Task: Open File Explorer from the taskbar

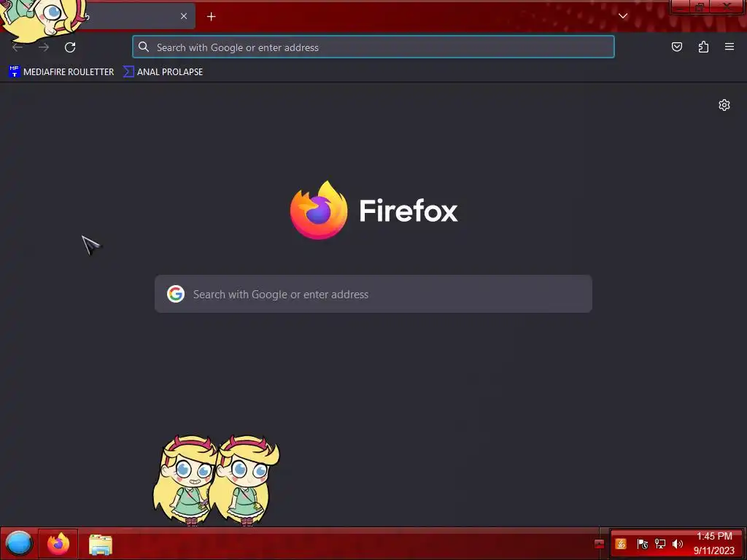Action: (x=101, y=544)
